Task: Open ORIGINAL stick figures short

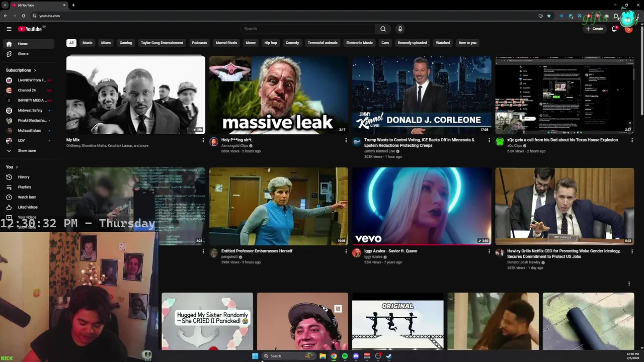Action: pos(397,321)
